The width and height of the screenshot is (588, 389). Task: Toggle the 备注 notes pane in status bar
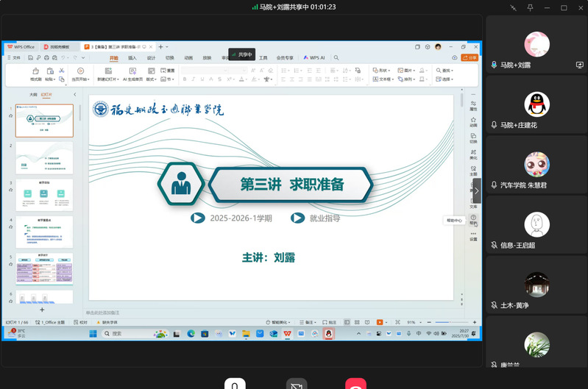308,322
